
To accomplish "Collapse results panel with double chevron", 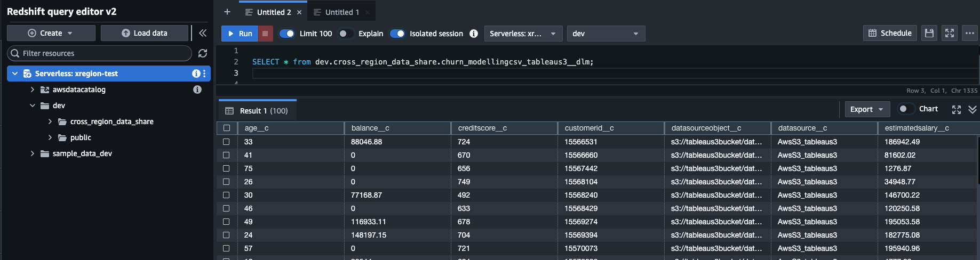I will 973,109.
